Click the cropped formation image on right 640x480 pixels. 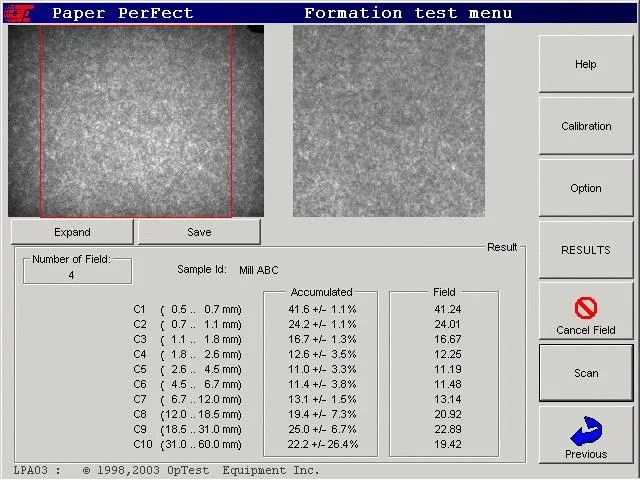pyautogui.click(x=389, y=121)
